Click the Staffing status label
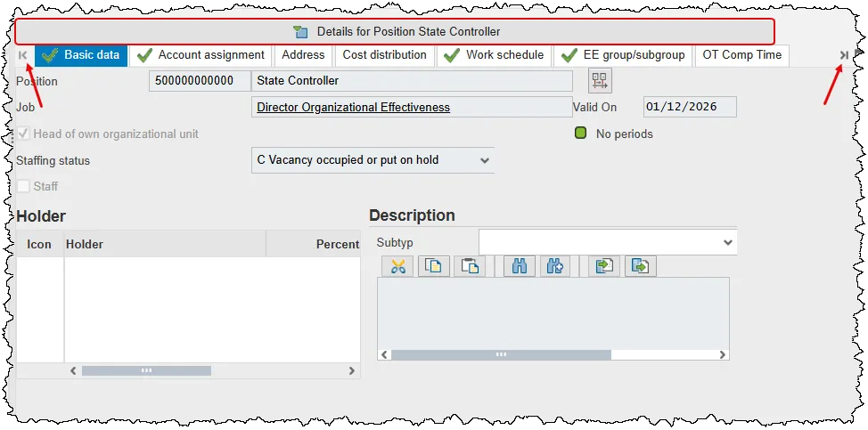The image size is (868, 430). coord(53,161)
